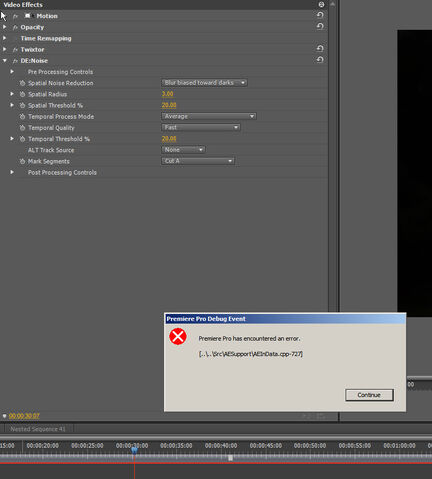Click the Motion transform icon
Viewport: 432px width, 479px height.
[x=28, y=16]
